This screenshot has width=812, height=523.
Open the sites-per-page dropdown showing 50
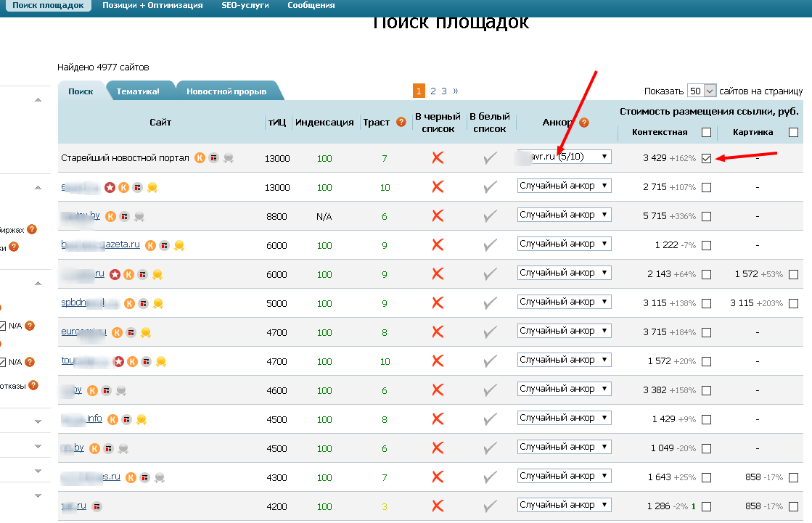[702, 91]
